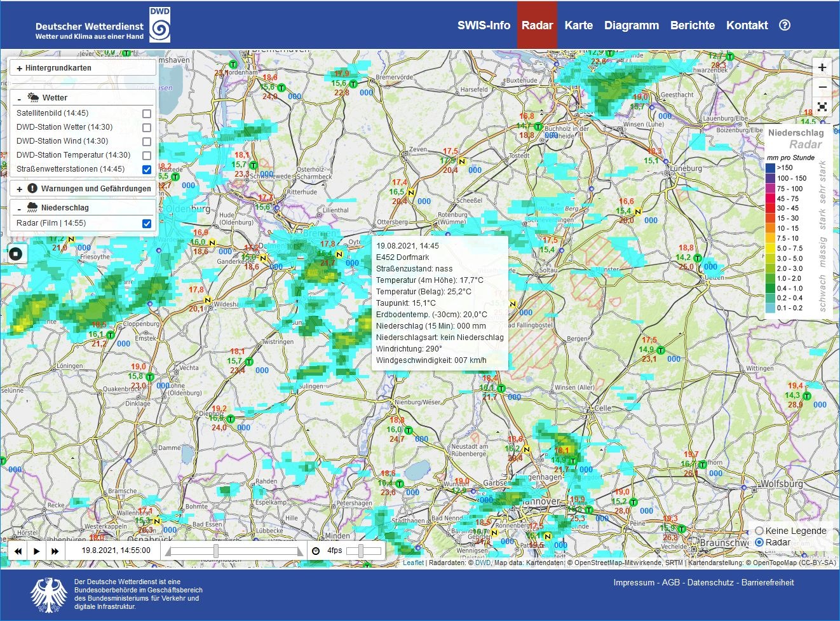The height and width of the screenshot is (621, 840).
Task: Uncheck the Straßenwetterstationen layer
Action: tap(147, 170)
